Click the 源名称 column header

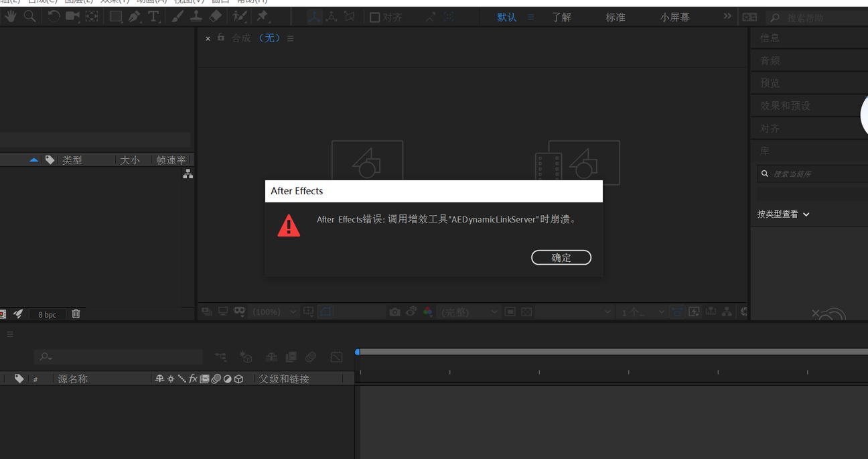[72, 379]
